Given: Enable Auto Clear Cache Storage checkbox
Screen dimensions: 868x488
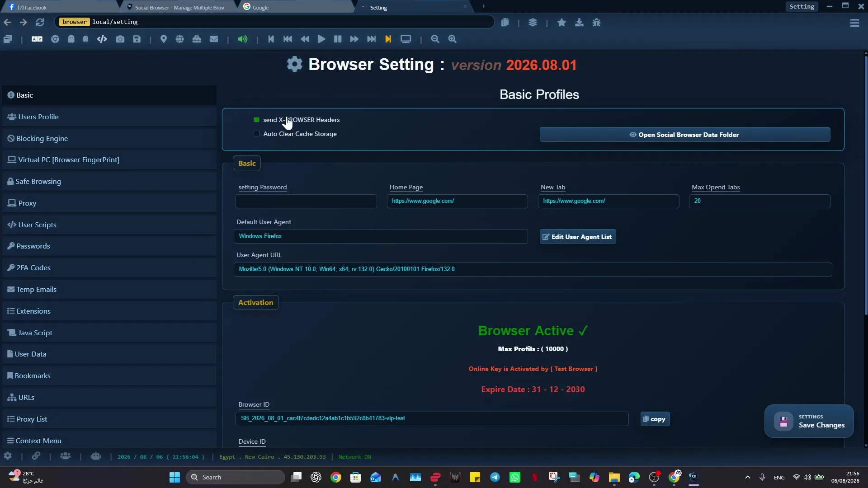Looking at the screenshot, I should (x=256, y=134).
